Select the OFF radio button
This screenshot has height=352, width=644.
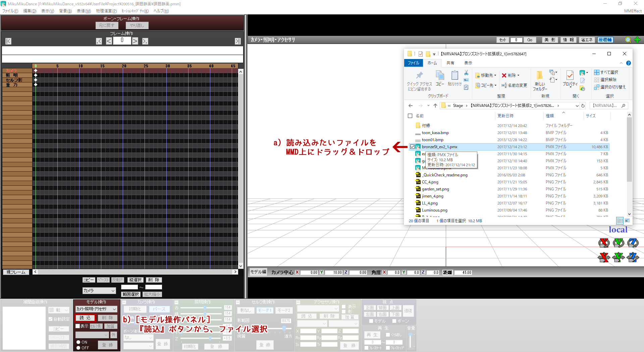pos(78,348)
